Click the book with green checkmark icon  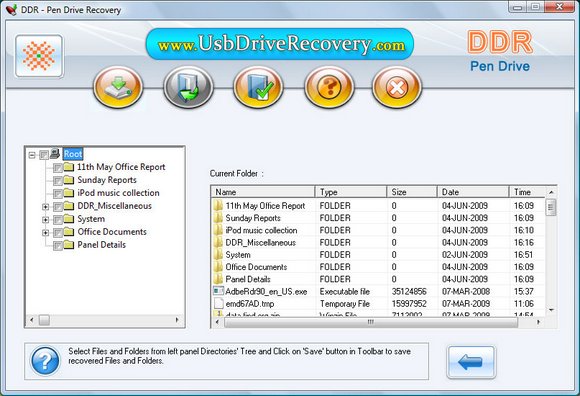(258, 87)
